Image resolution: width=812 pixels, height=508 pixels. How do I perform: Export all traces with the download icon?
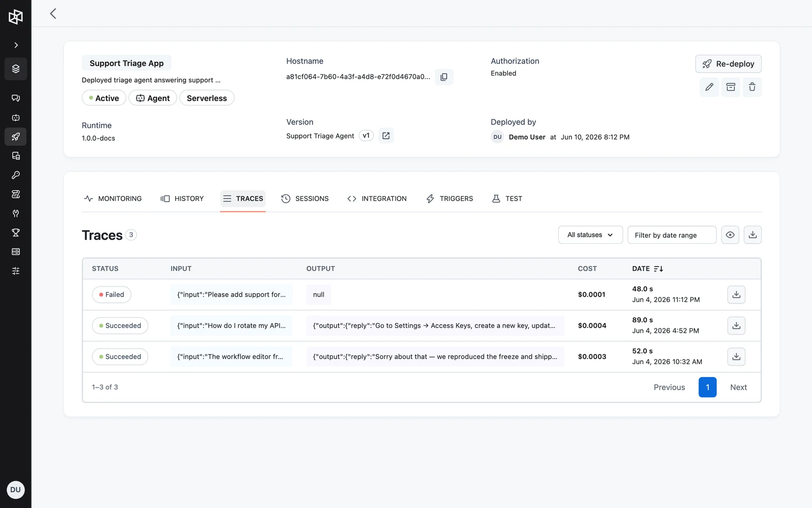(753, 235)
